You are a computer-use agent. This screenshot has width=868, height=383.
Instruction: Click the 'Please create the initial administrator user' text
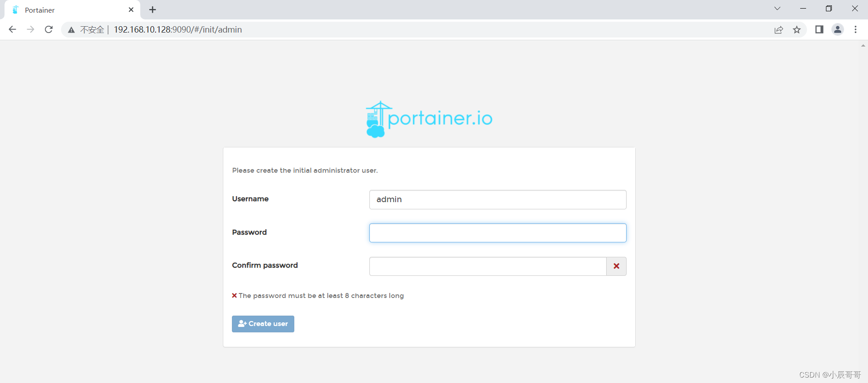point(305,170)
